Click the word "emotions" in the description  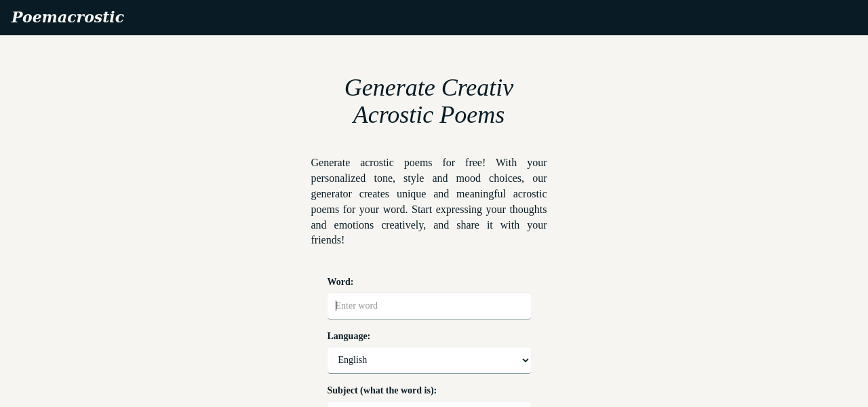(x=354, y=225)
